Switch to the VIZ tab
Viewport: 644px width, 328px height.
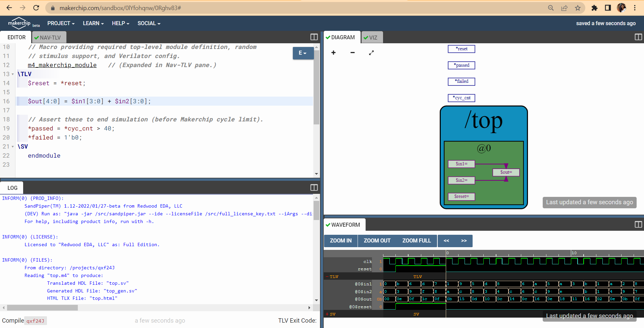click(x=372, y=37)
